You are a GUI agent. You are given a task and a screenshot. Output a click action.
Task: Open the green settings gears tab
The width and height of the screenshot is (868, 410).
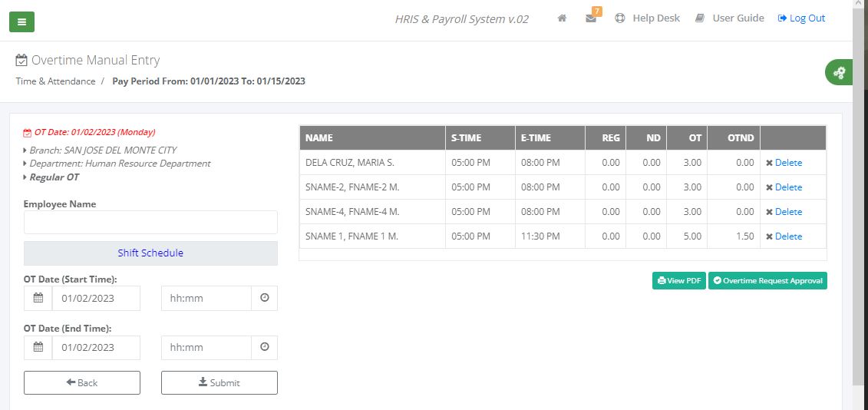[x=839, y=72]
